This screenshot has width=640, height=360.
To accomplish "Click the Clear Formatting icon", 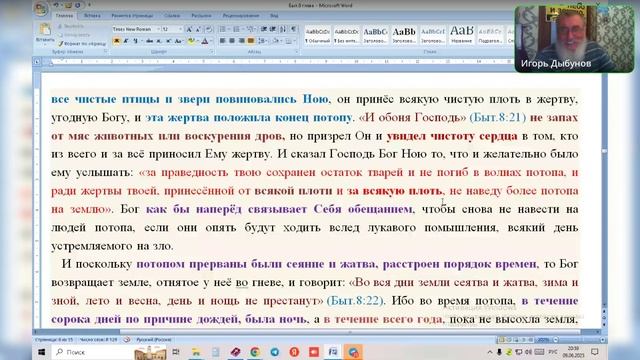I will pos(209,29).
